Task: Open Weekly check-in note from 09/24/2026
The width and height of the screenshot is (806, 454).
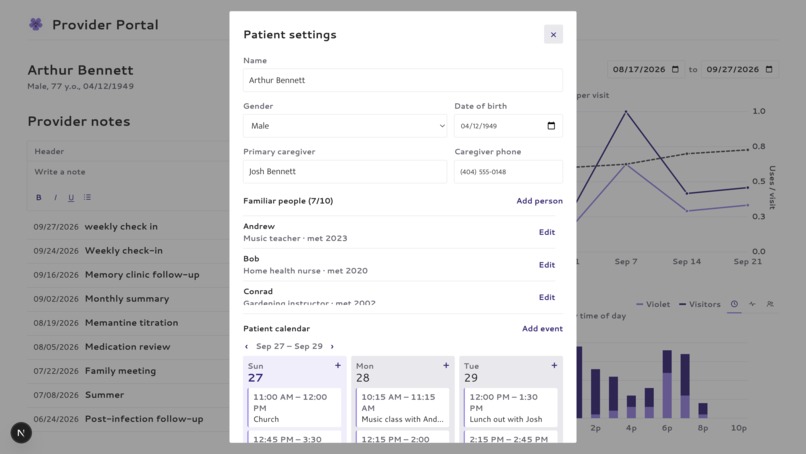Action: [x=129, y=251]
